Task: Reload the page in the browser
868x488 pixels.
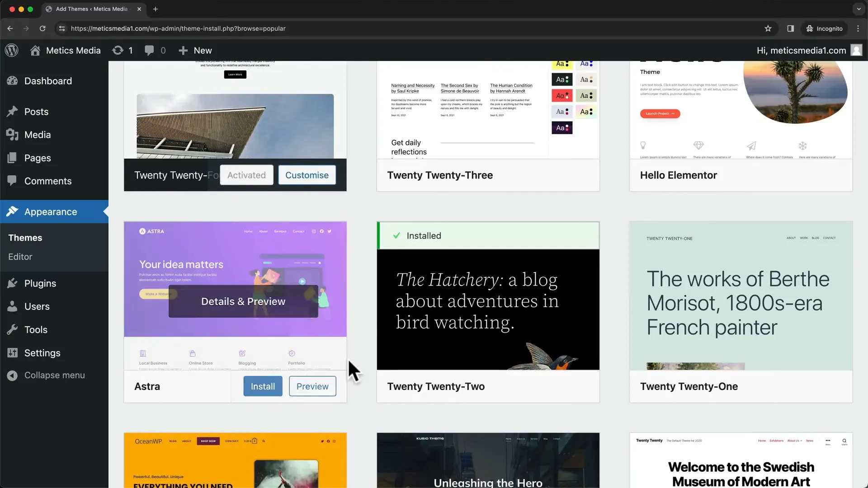Action: pyautogui.click(x=42, y=28)
